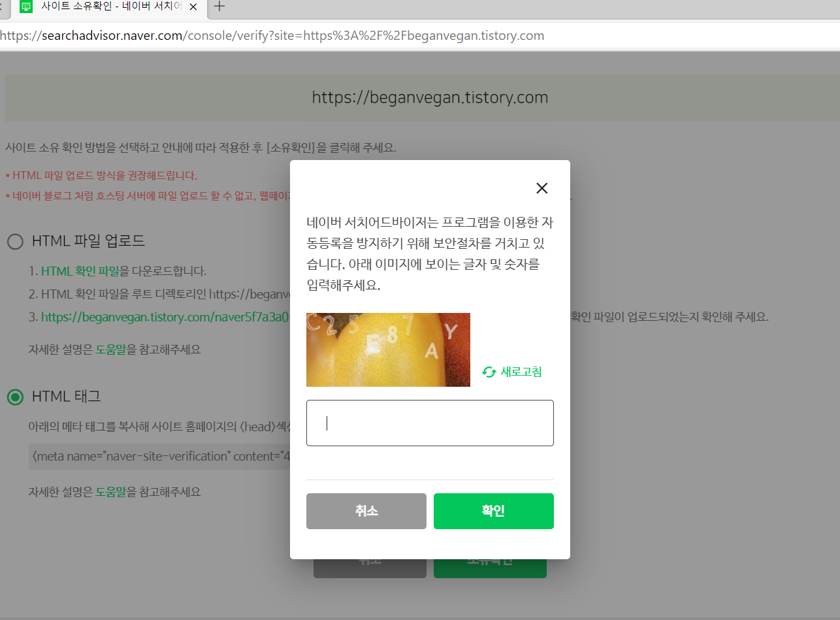Close the security dialog with the X icon
The image size is (840, 620).
point(541,188)
